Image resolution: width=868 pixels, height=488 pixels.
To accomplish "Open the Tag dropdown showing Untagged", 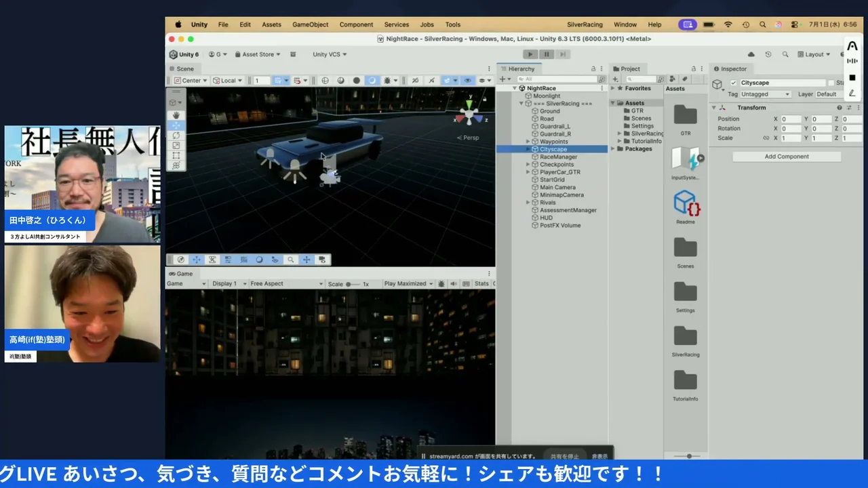I will pyautogui.click(x=765, y=94).
